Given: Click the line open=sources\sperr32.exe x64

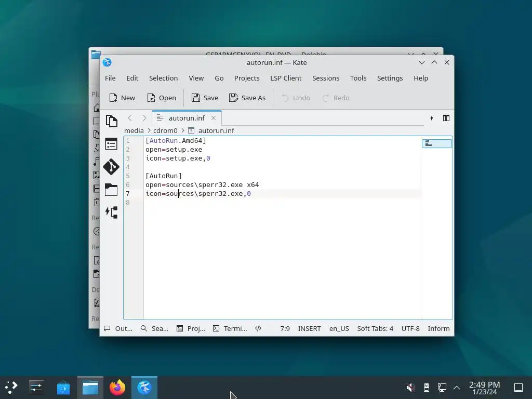Looking at the screenshot, I should point(202,184).
